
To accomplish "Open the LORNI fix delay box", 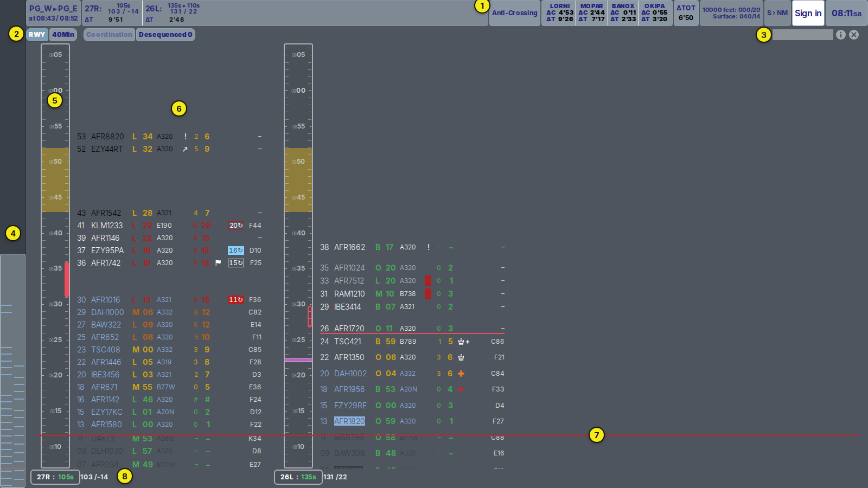I will [x=560, y=13].
